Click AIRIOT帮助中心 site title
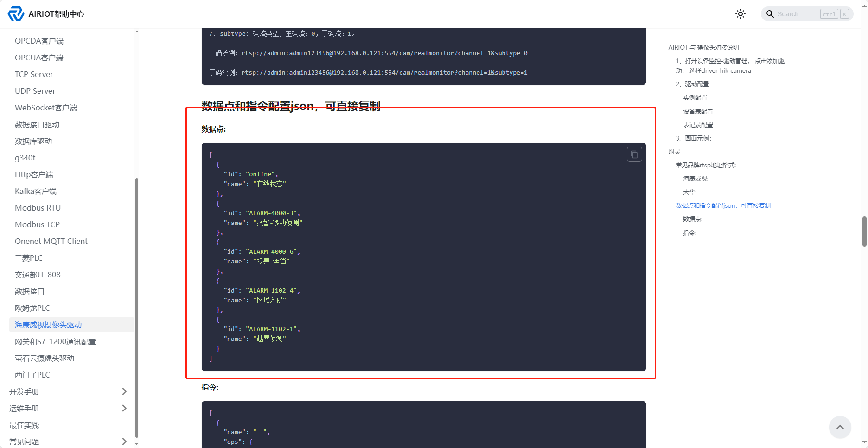This screenshot has height=448, width=868. [x=56, y=14]
